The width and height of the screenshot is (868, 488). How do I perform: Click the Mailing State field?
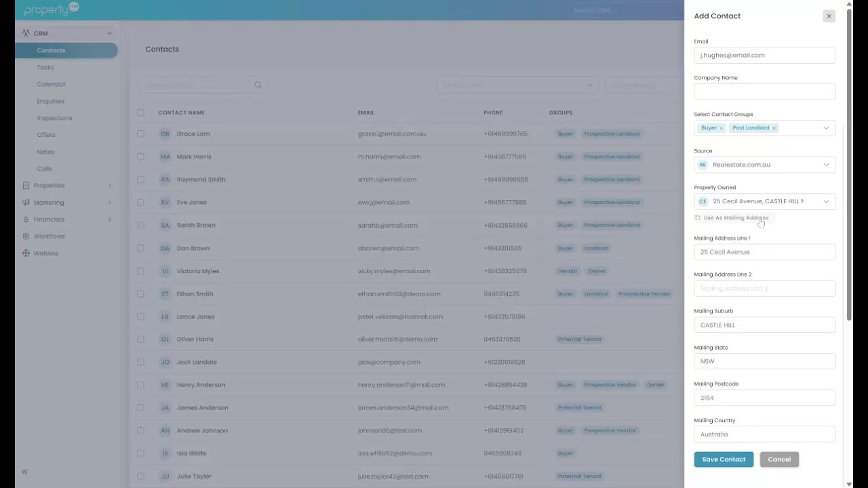point(764,361)
